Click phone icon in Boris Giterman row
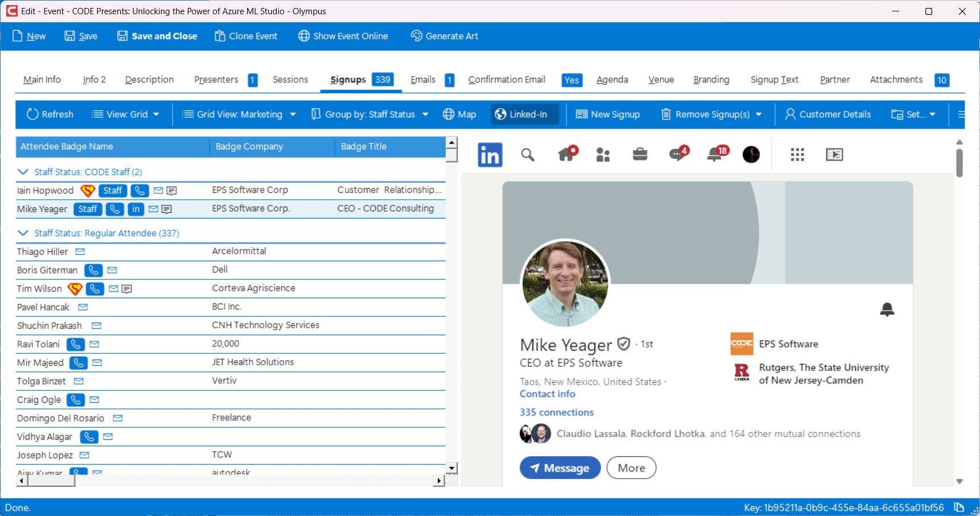 (x=93, y=270)
